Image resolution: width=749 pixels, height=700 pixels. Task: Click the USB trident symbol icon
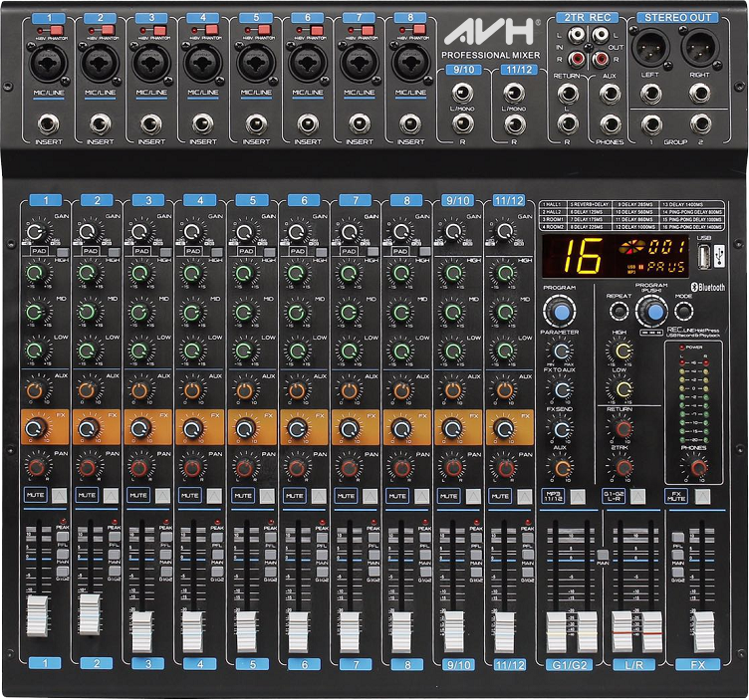point(718,256)
